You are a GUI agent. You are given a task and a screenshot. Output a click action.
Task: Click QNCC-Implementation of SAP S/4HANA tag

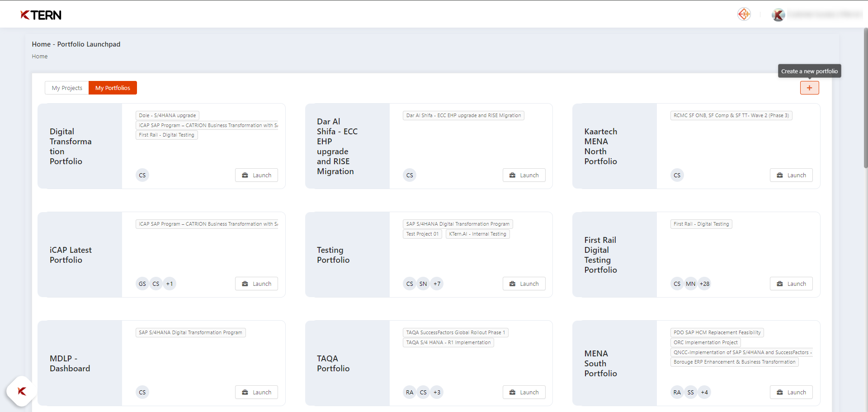[741, 352]
